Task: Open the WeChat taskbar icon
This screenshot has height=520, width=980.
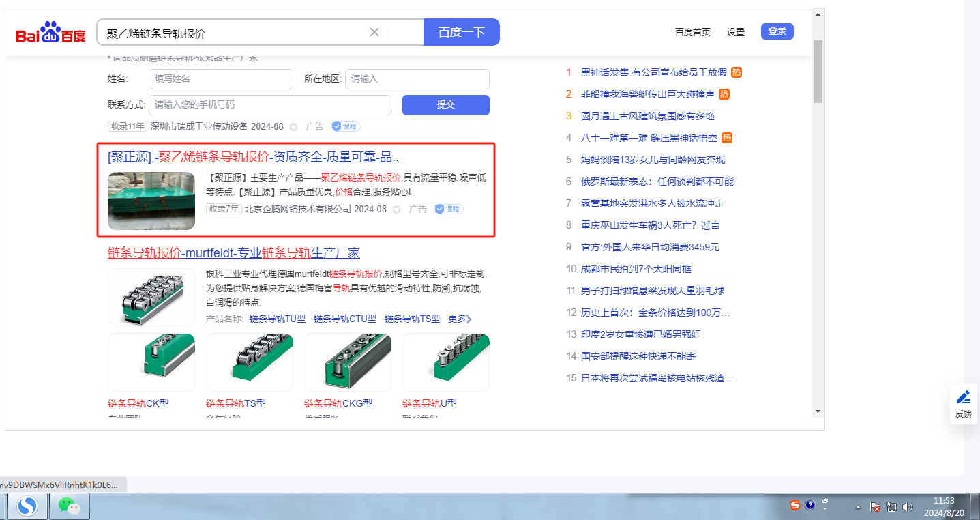Action: click(69, 506)
